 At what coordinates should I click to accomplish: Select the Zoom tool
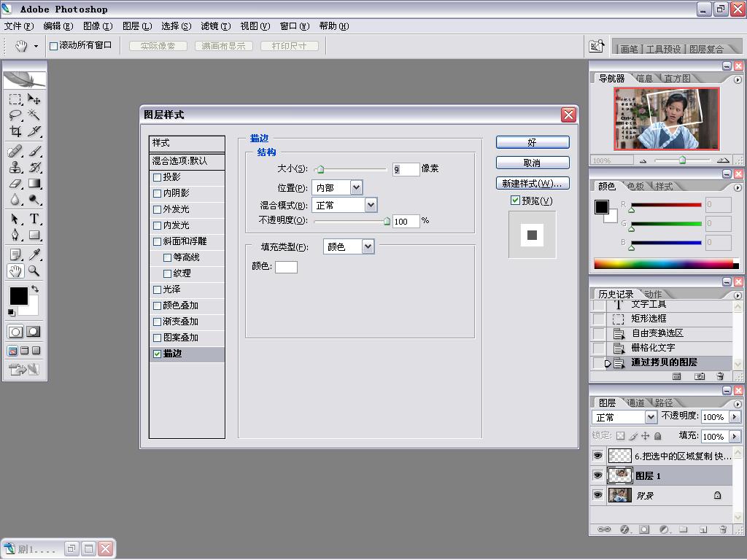pyautogui.click(x=34, y=271)
